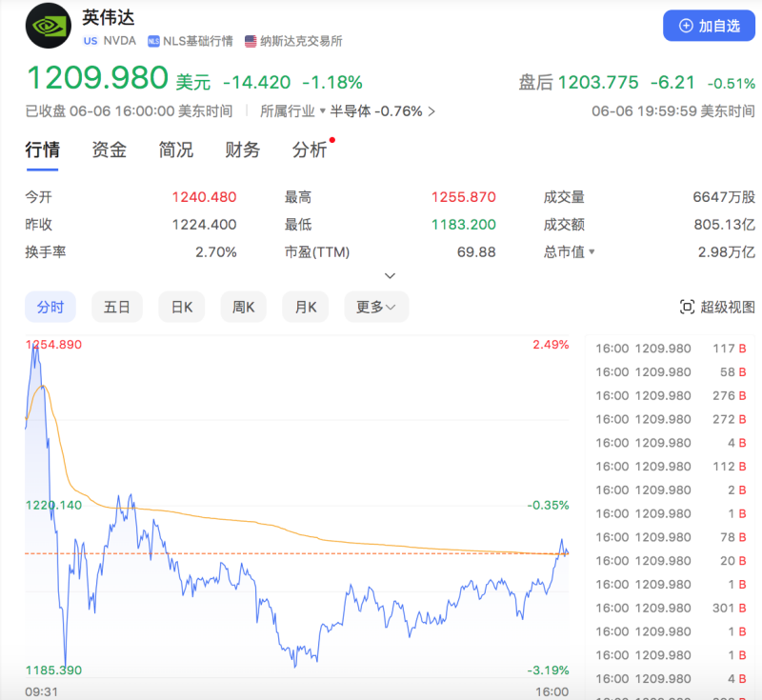Open the 行情 tab
The width and height of the screenshot is (762, 700).
[x=42, y=150]
